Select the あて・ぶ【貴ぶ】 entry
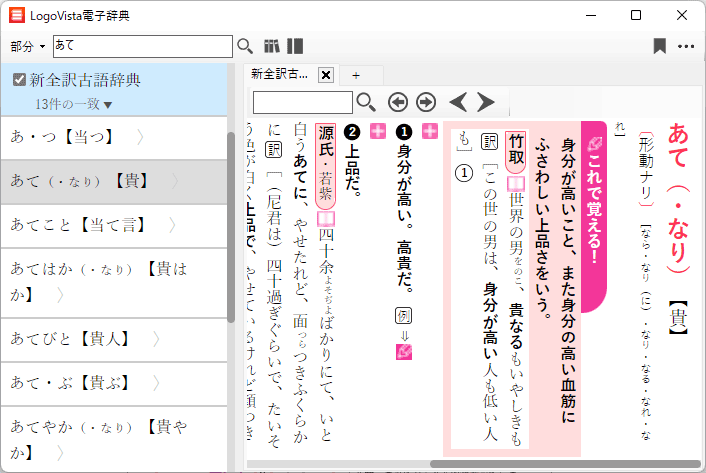Viewport: 706px width, 473px height. pos(114,383)
